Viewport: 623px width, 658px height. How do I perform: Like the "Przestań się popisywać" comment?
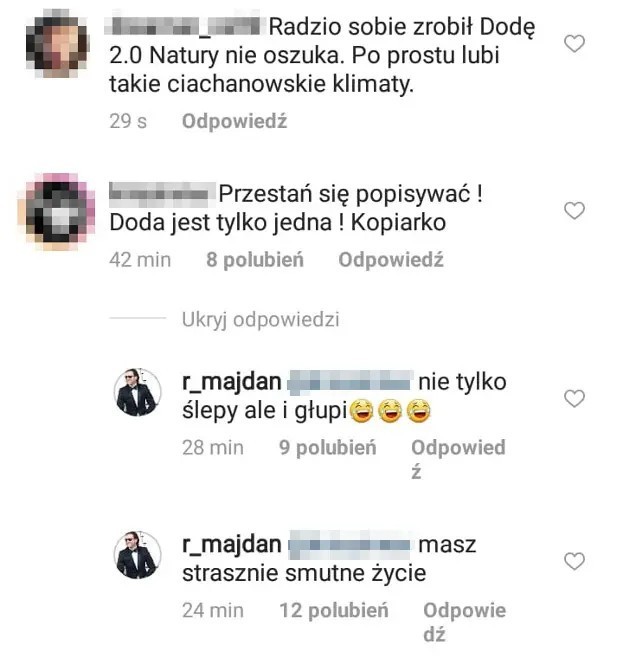tap(574, 211)
